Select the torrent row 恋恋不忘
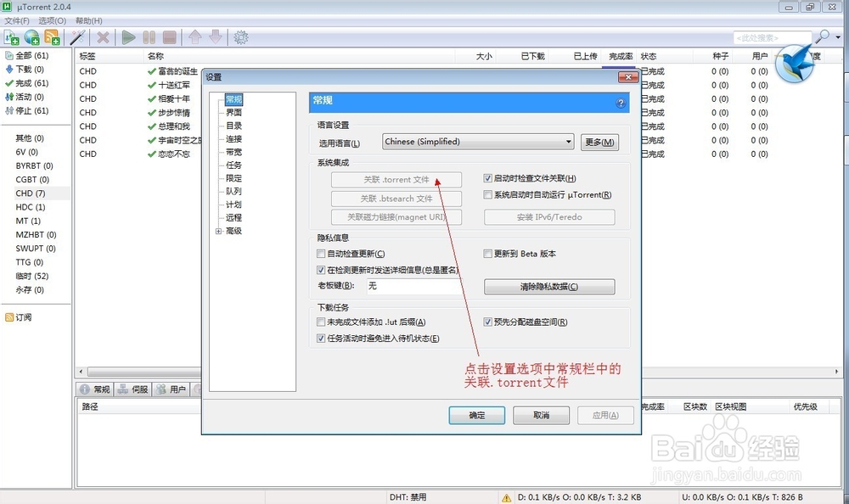 click(x=173, y=154)
